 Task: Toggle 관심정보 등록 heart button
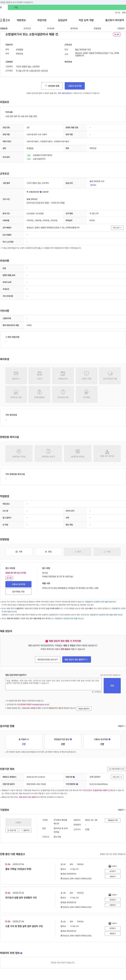[x=52, y=86]
